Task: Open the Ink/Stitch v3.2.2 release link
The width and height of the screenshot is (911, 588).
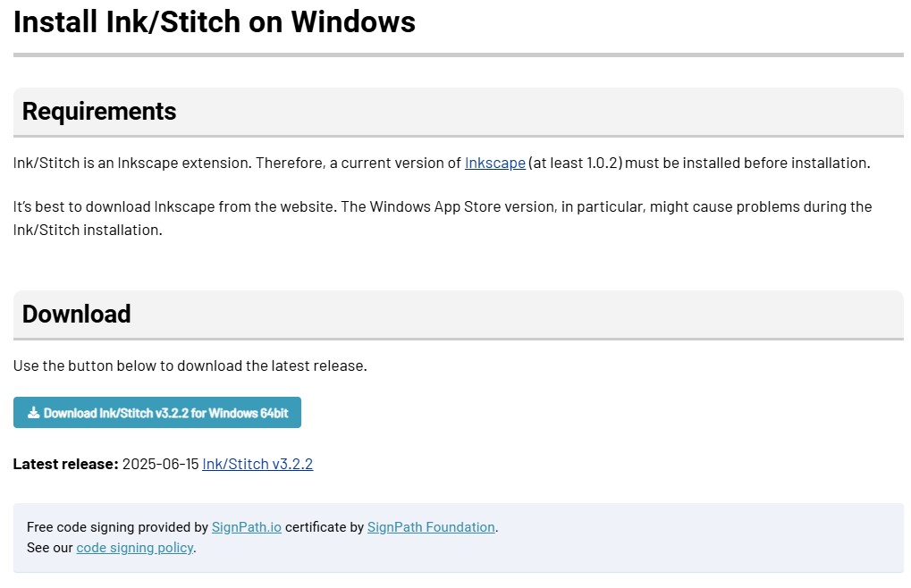Action: click(x=257, y=464)
